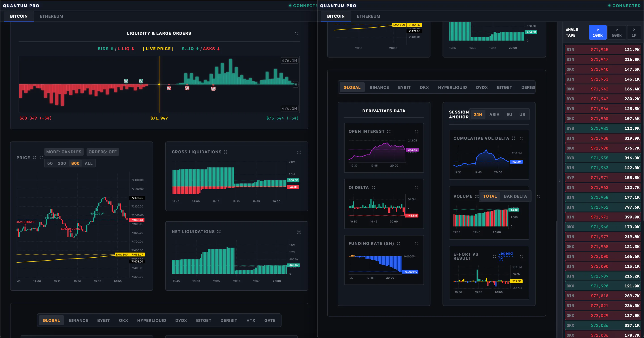This screenshot has height=338, width=644.
Task: Select HYPERLIQUID exchange tab in the right window
Action: pos(452,88)
